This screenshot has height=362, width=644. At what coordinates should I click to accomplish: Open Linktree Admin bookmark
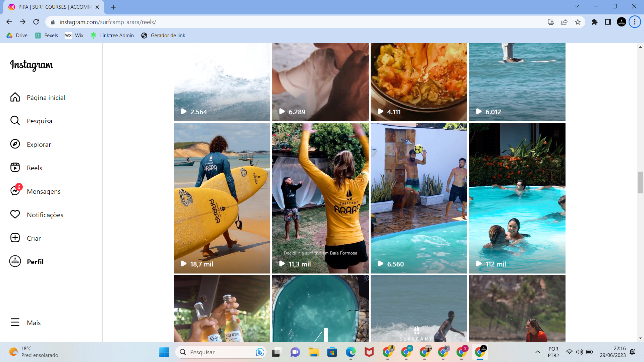(x=112, y=36)
